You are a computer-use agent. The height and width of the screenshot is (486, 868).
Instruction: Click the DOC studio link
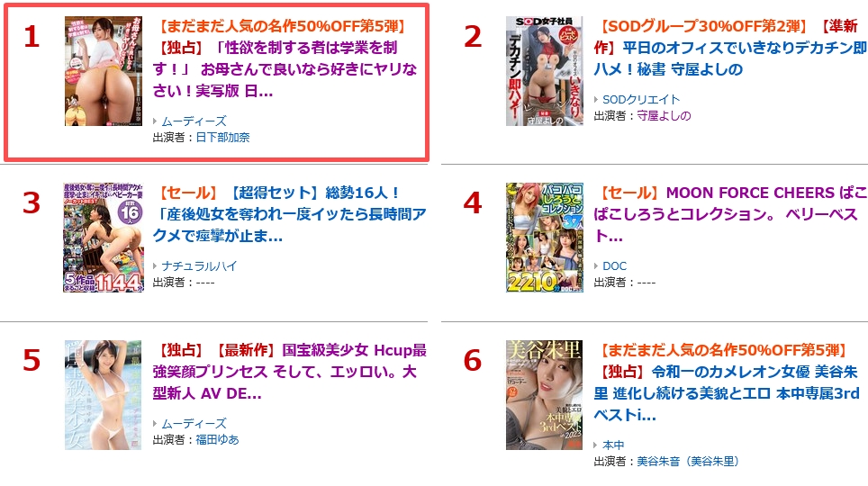click(x=614, y=265)
